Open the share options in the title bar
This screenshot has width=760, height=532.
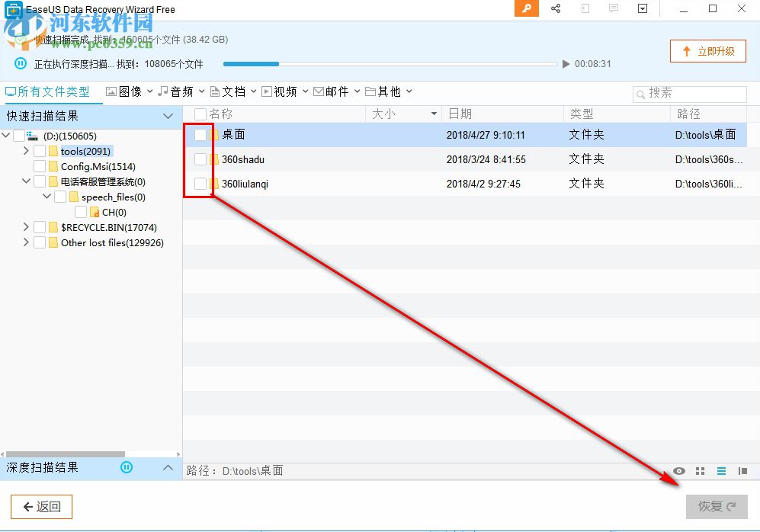pos(555,9)
